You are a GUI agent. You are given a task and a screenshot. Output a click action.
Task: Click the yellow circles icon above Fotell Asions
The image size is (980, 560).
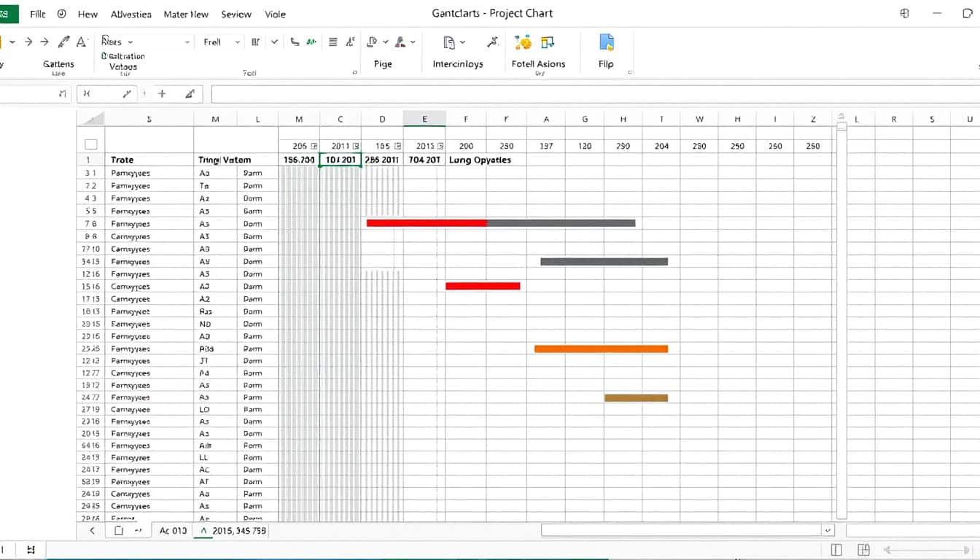(523, 42)
